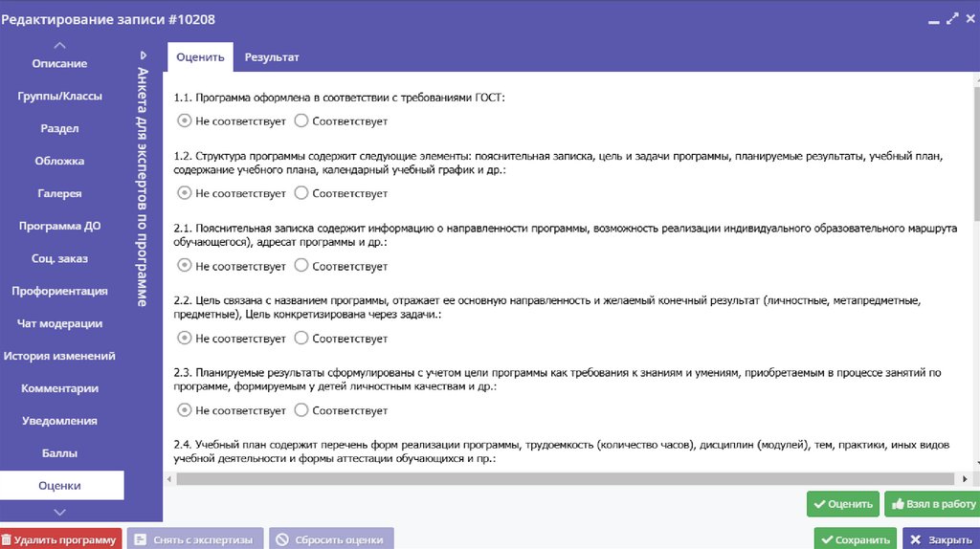
Task: Click the 'Анкета для экспертов по программе' label
Action: pyautogui.click(x=143, y=187)
